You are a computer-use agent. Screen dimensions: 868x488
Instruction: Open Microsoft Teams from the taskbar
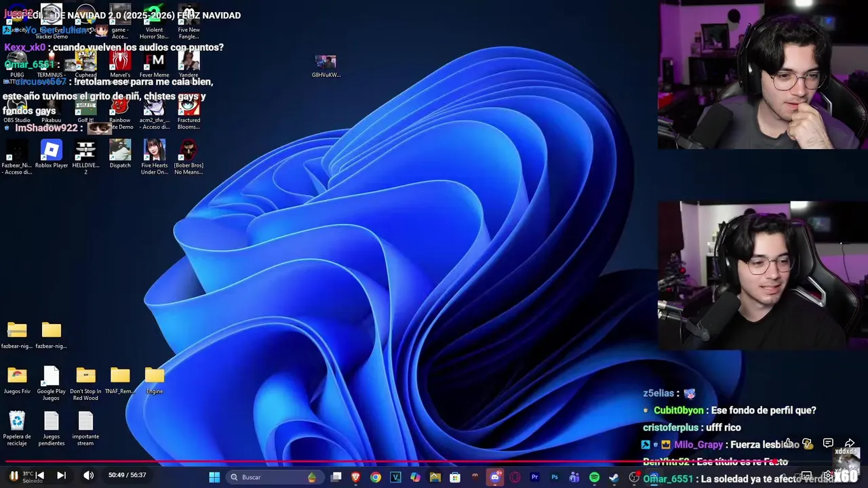(574, 477)
